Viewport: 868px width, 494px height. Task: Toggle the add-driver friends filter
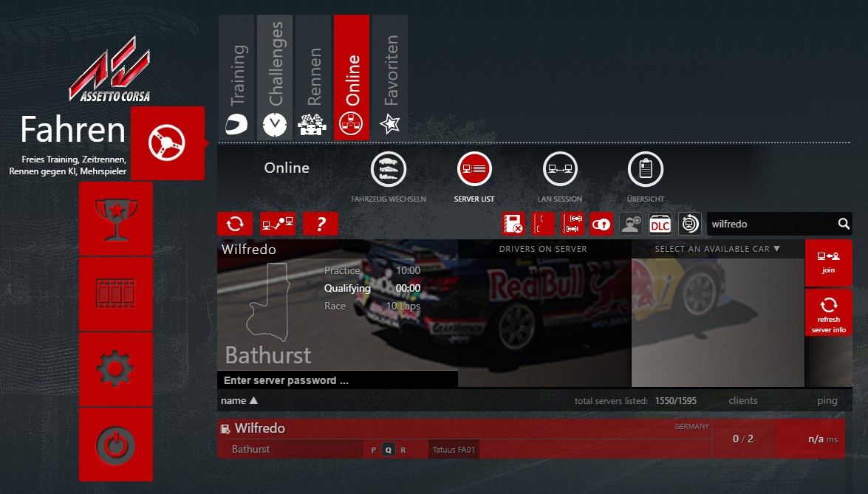click(630, 224)
